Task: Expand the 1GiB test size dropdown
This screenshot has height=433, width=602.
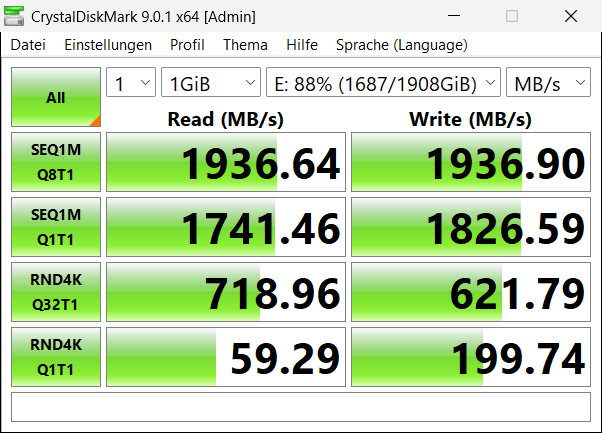Action: tap(211, 82)
